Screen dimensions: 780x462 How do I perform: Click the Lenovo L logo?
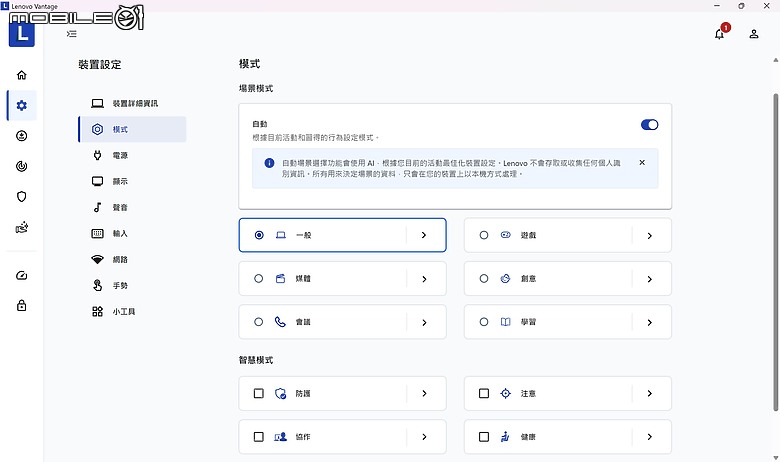click(x=22, y=34)
